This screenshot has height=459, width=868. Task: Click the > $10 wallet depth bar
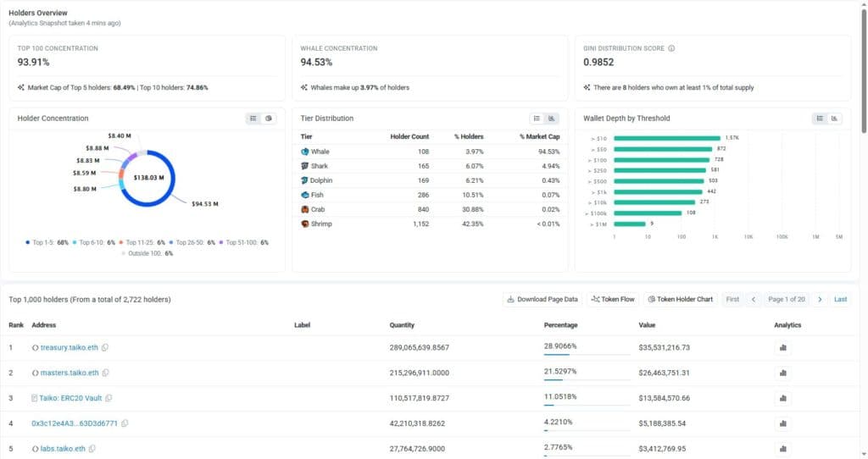(667, 138)
